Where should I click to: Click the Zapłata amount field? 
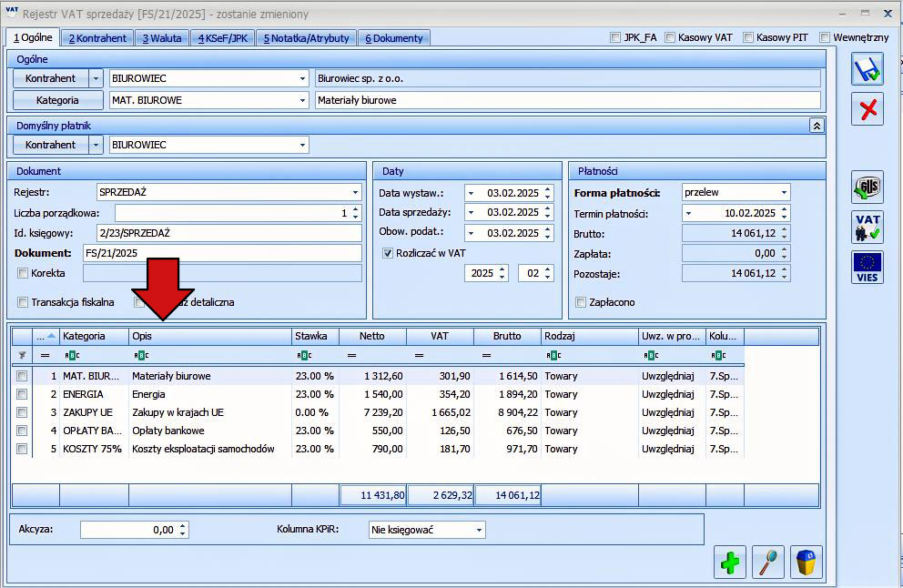(x=736, y=253)
